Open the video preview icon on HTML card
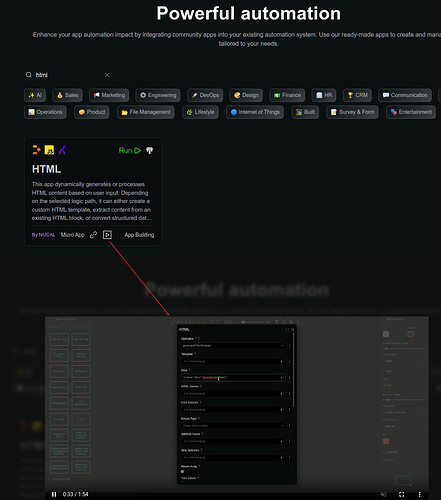The width and height of the screenshot is (441, 500). coord(107,235)
